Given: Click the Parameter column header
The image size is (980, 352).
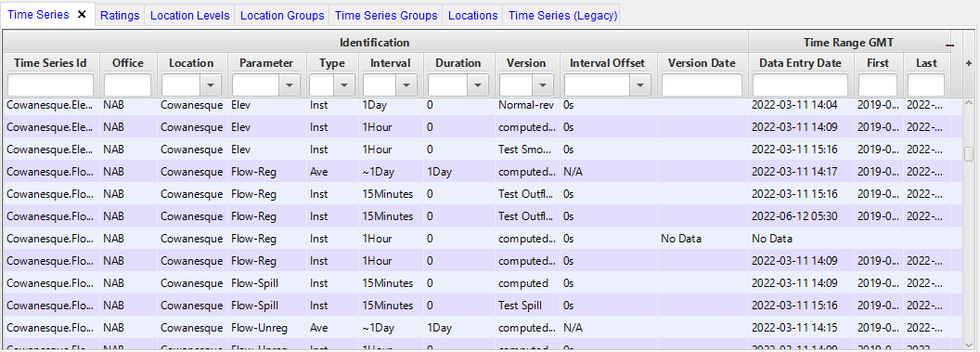Looking at the screenshot, I should click(266, 62).
